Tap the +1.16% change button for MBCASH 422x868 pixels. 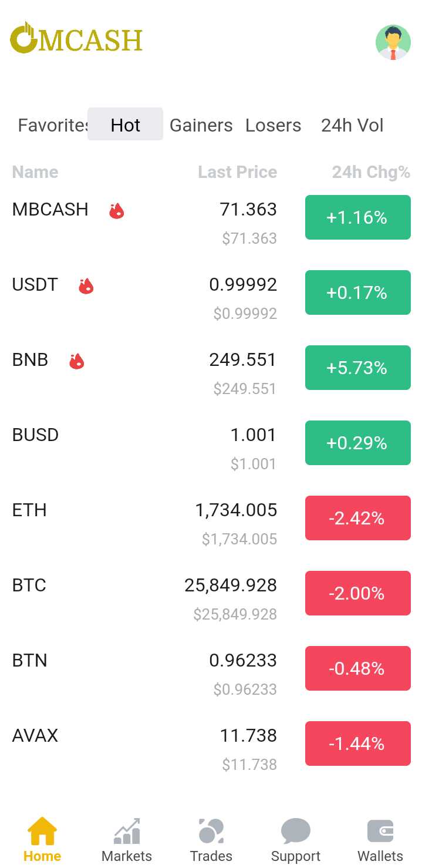tap(358, 217)
